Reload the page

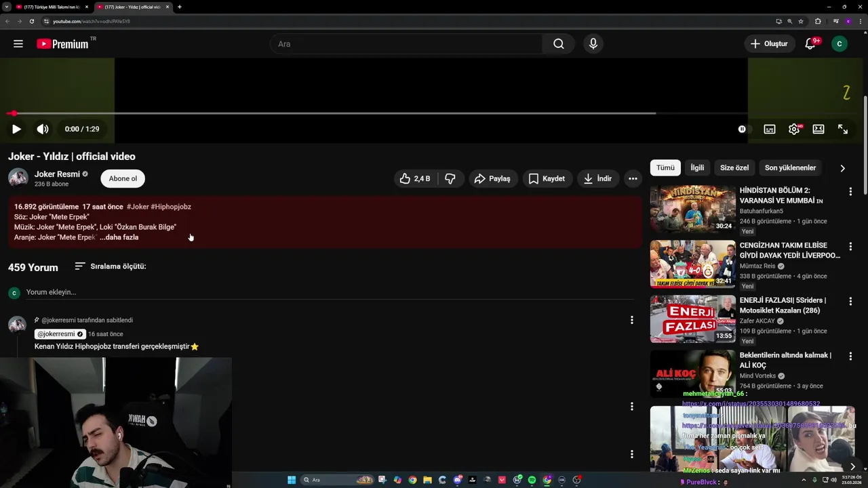31,21
